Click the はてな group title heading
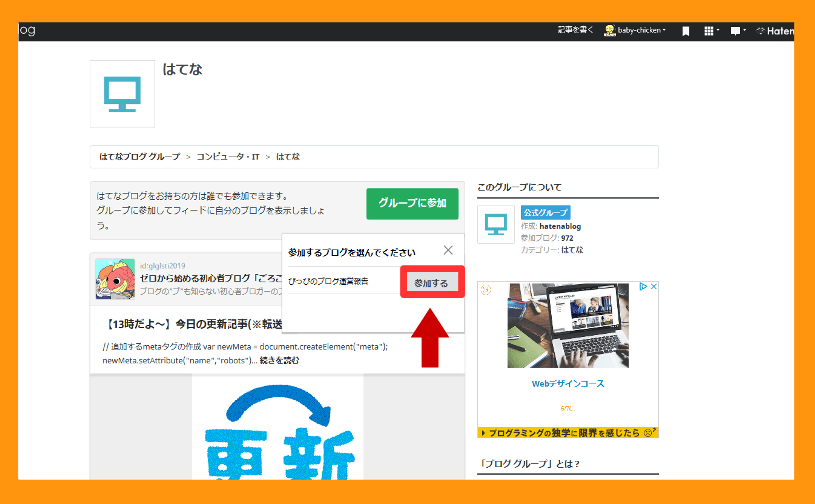Viewport: 815px width, 504px height. pyautogui.click(x=182, y=69)
